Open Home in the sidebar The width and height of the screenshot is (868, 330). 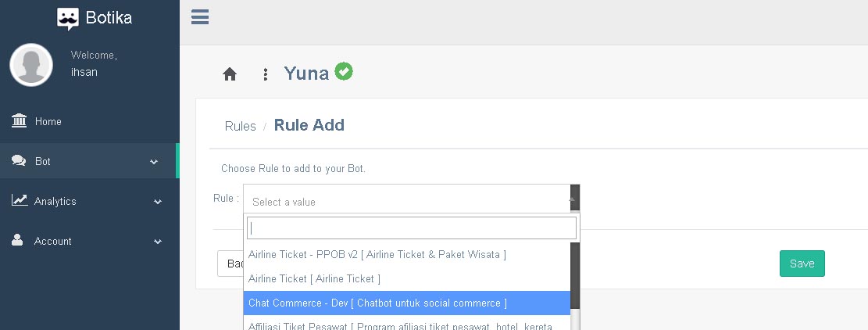pos(48,122)
